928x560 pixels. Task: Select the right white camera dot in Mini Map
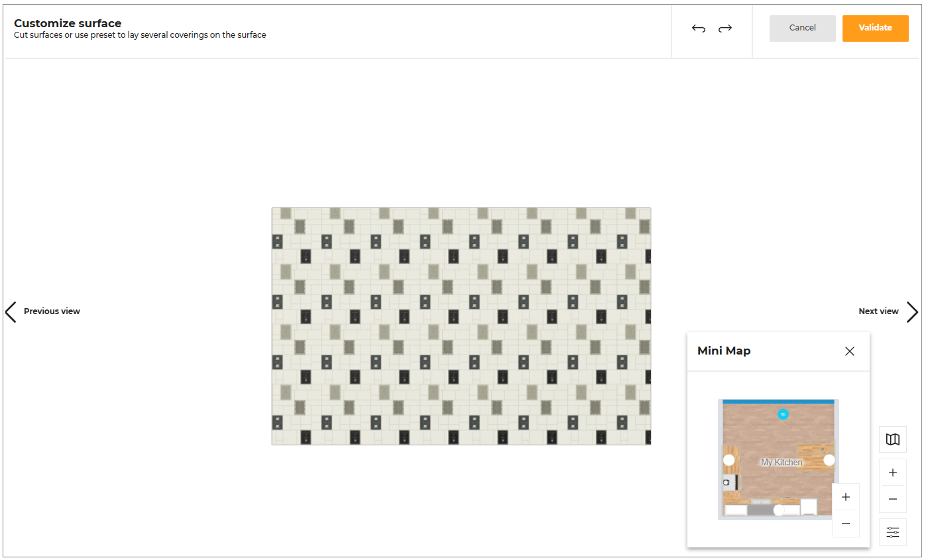click(x=828, y=459)
